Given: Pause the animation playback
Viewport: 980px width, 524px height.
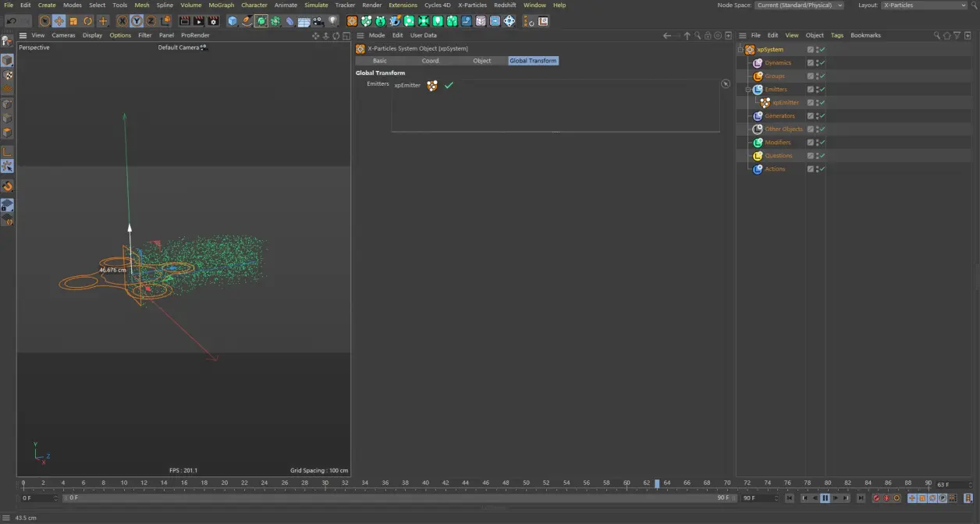Looking at the screenshot, I should point(825,497).
